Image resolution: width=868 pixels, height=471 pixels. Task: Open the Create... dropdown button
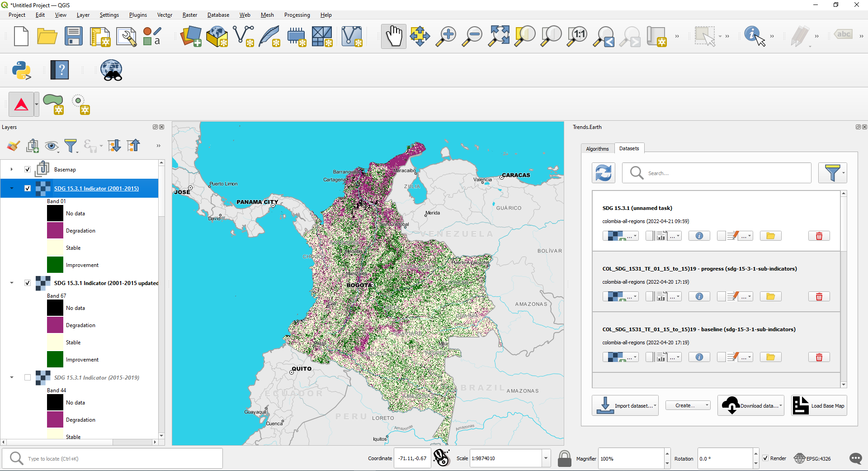688,405
